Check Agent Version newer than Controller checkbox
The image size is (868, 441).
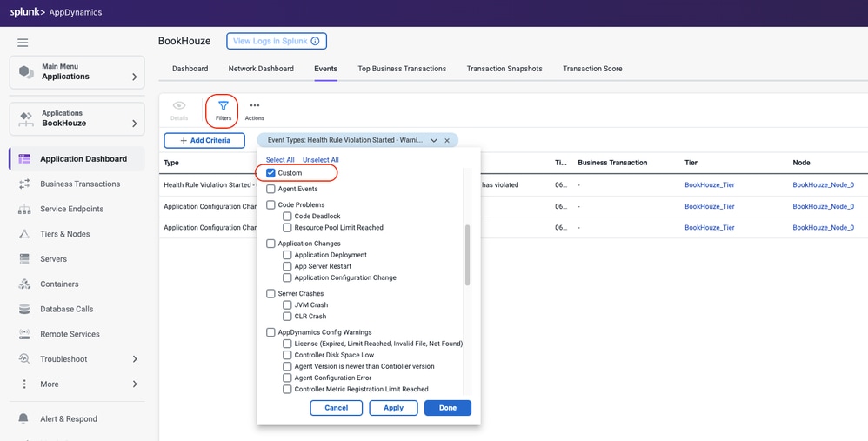pyautogui.click(x=287, y=366)
